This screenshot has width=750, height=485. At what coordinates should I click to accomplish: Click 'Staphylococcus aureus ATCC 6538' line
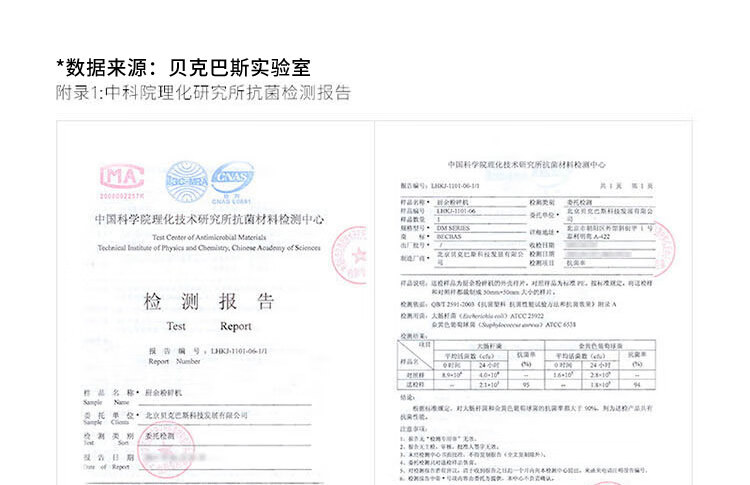504,325
